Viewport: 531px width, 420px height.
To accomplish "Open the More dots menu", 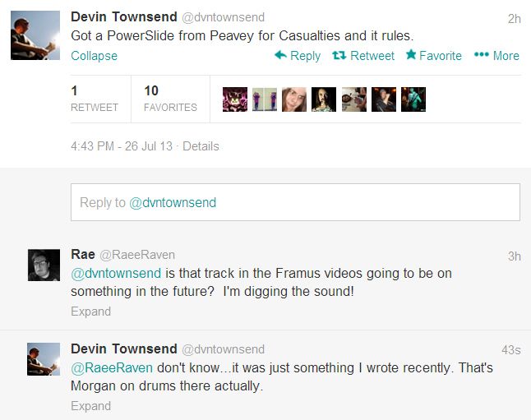I will (x=481, y=54).
